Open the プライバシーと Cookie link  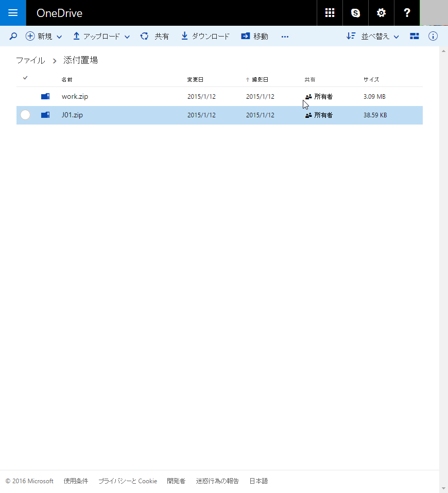127,481
